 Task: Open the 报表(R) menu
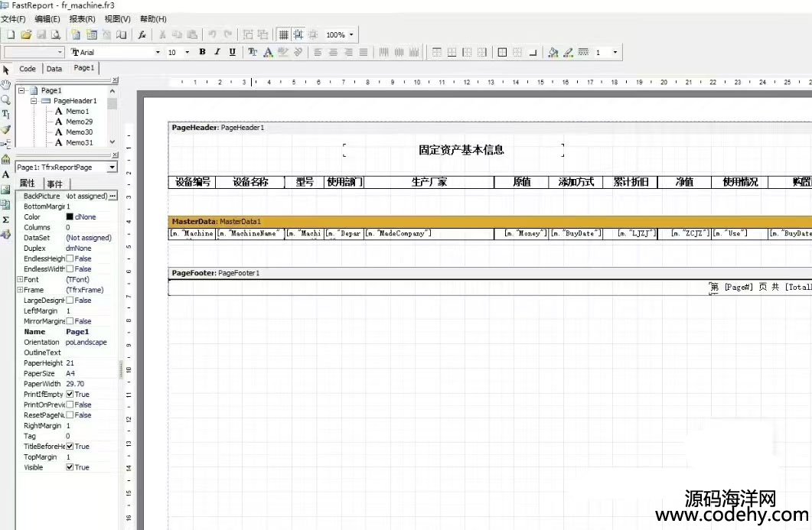[x=82, y=18]
